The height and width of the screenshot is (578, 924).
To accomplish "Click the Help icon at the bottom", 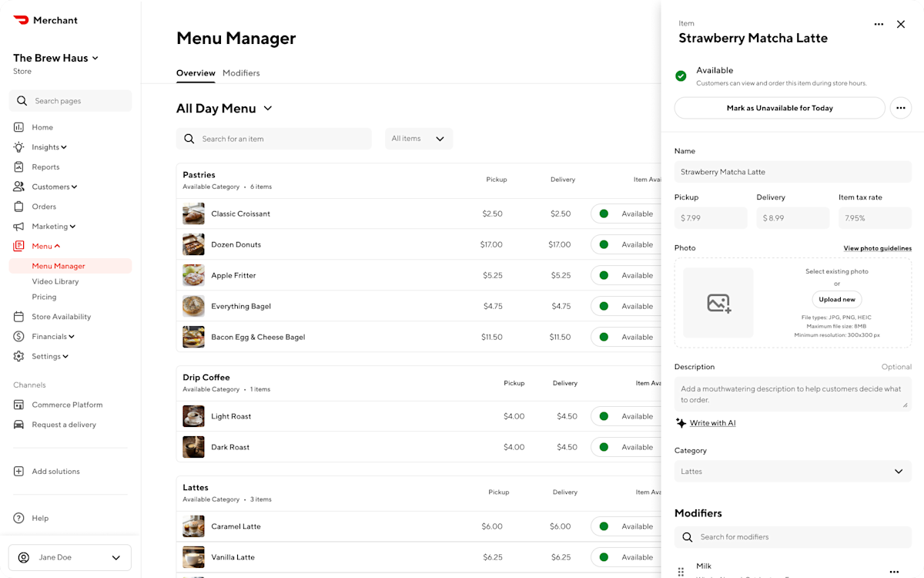I will [x=19, y=517].
